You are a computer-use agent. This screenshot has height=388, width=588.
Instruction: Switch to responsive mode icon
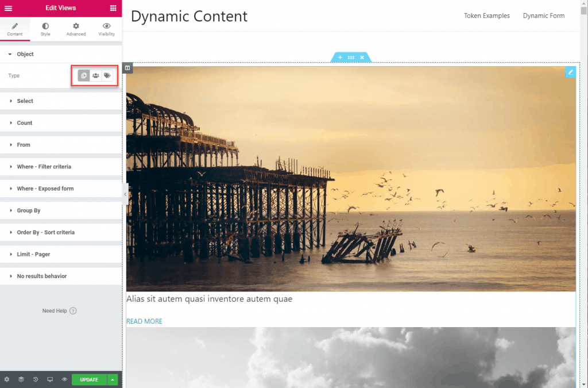50,379
